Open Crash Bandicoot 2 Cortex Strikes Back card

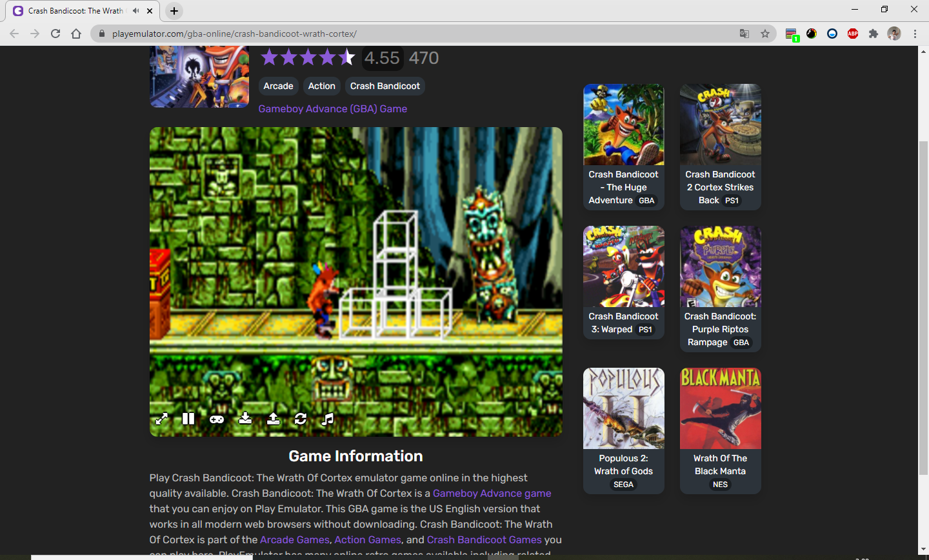tap(721, 147)
